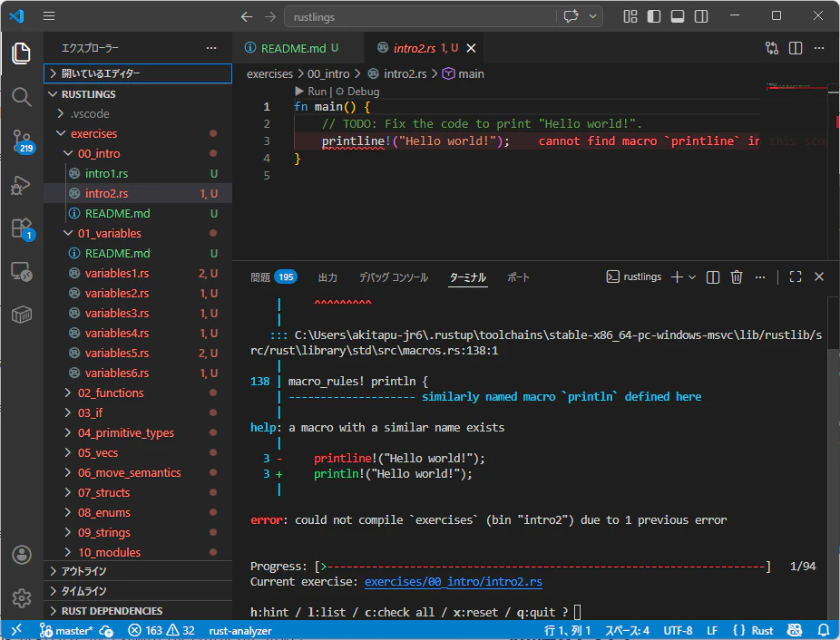Image resolution: width=840 pixels, height=640 pixels.
Task: Open changes compare icon in editor toolbar
Action: [x=771, y=48]
